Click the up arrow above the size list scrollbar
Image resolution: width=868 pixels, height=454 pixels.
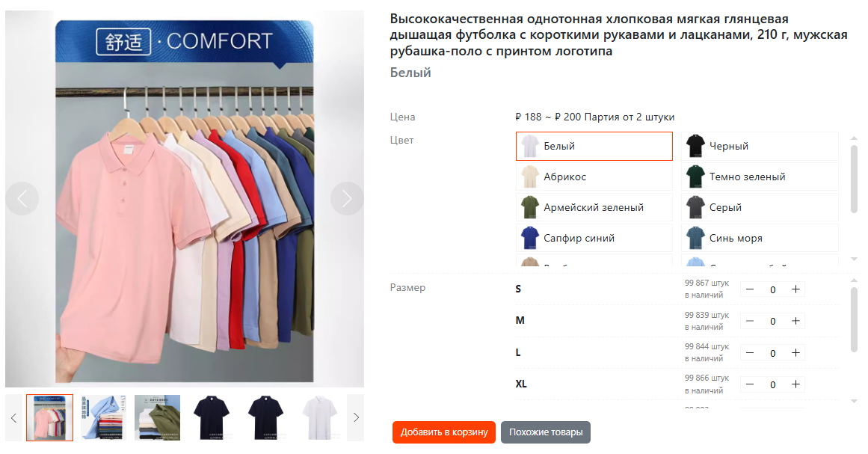point(853,282)
